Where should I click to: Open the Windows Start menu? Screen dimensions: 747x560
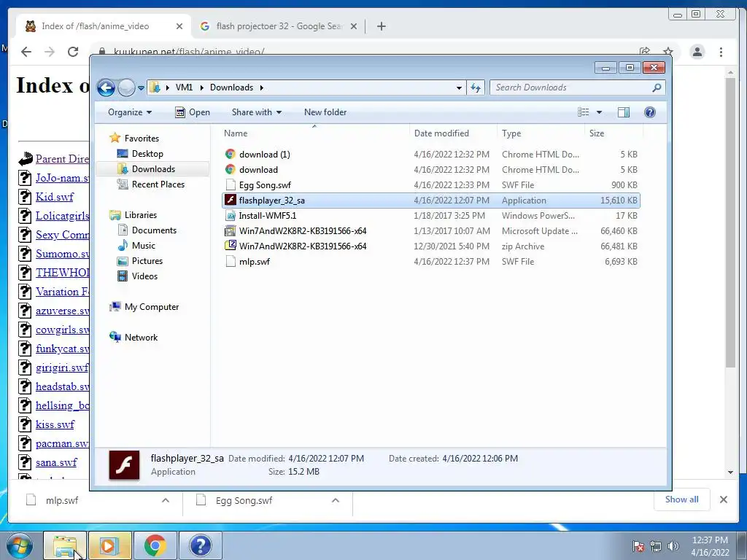coord(20,545)
